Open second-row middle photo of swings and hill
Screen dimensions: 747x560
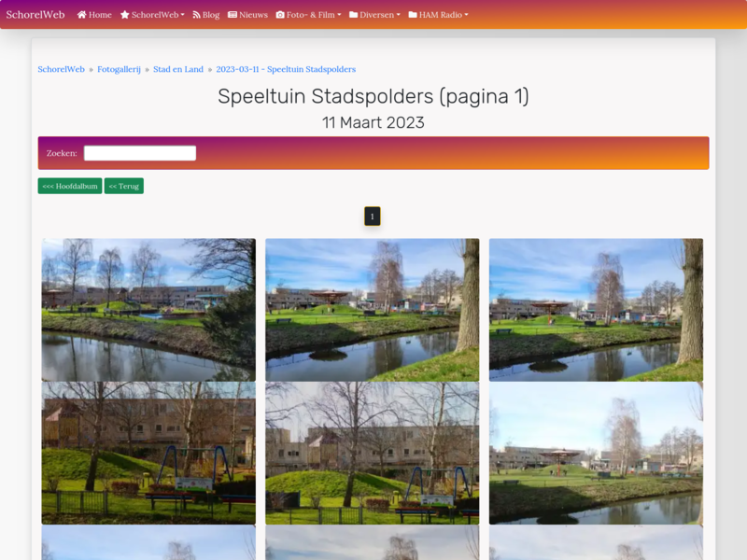tap(372, 453)
